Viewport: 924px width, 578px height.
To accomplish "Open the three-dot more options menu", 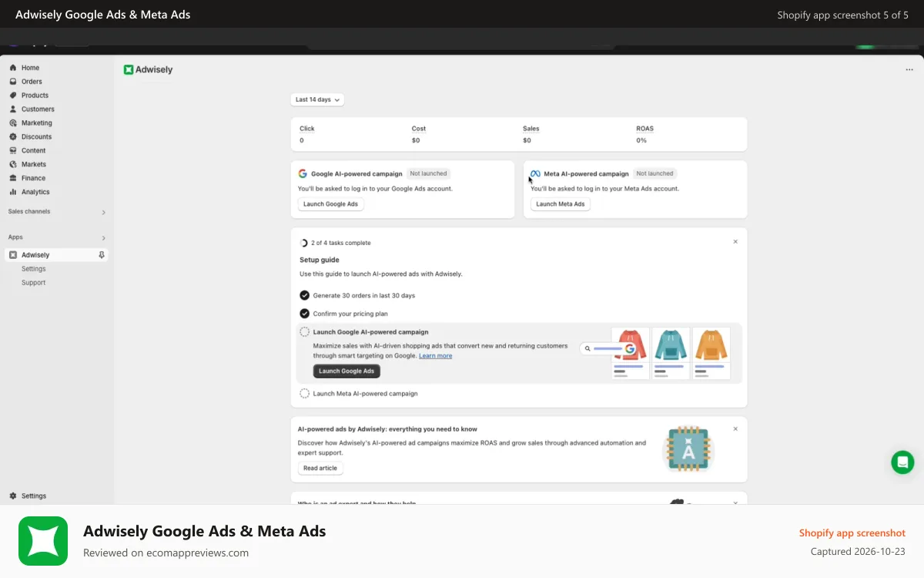I will coord(909,69).
